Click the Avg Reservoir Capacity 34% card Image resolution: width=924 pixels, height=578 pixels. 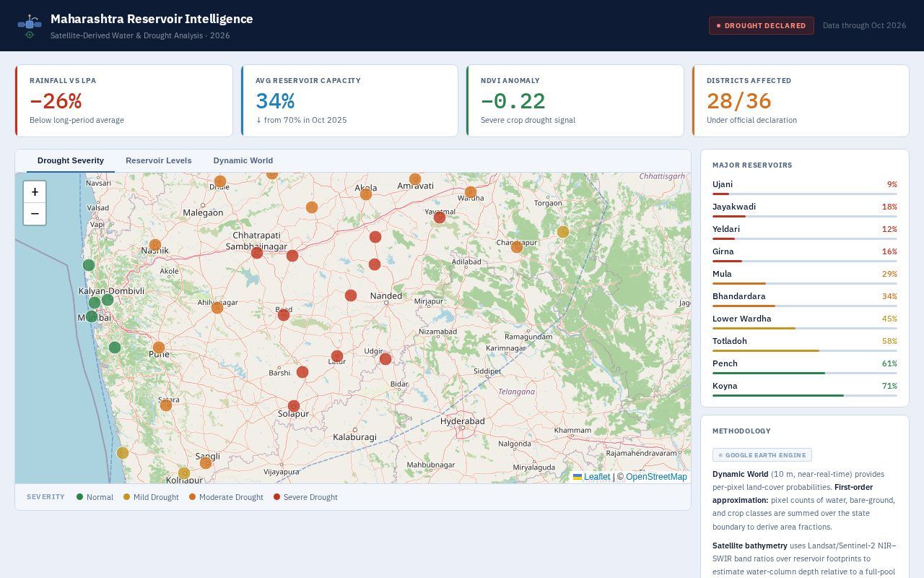point(349,100)
